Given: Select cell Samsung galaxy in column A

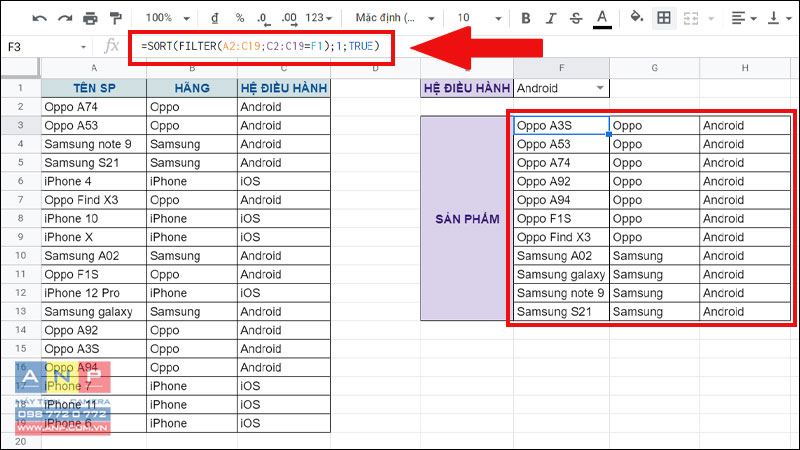Looking at the screenshot, I should [x=94, y=311].
